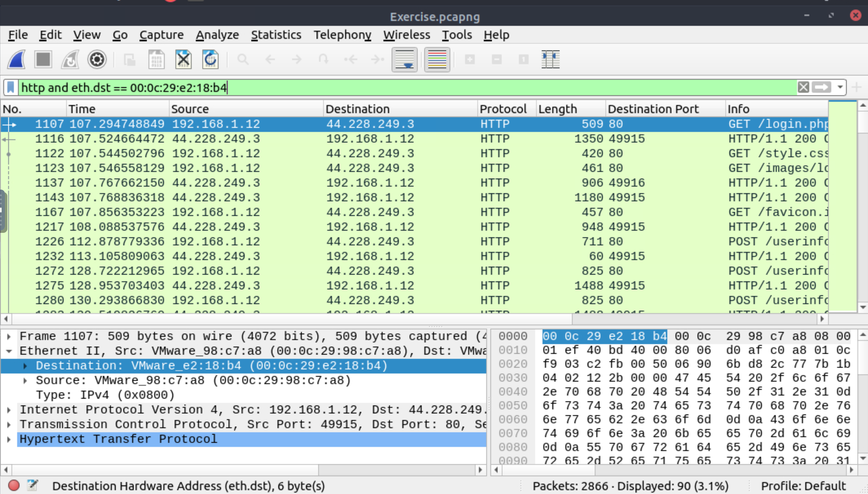
Task: Toggle packet list colorization
Action: click(437, 59)
